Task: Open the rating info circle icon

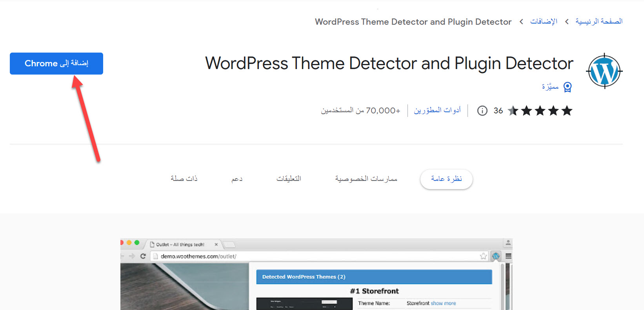Action: coord(482,111)
